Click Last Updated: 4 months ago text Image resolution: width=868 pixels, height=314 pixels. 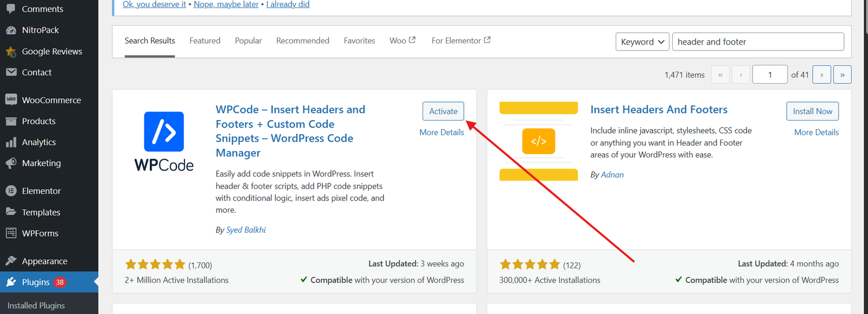788,263
